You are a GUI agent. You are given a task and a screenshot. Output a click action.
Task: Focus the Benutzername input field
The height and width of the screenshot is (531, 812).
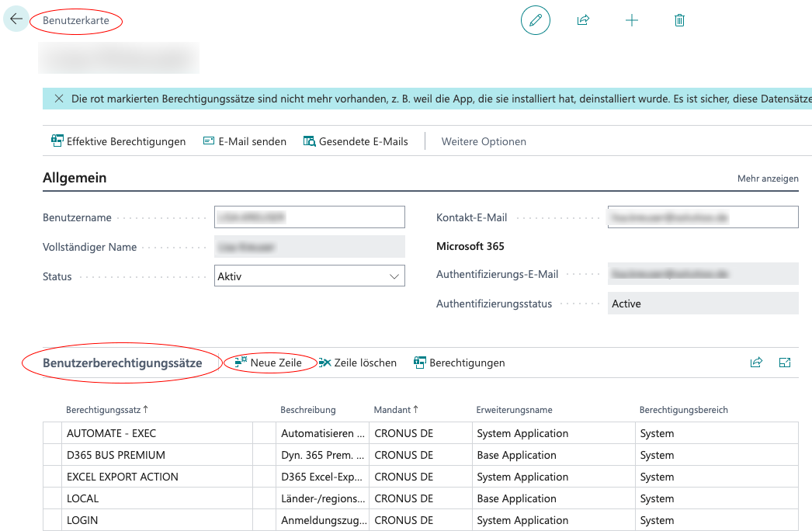click(x=310, y=217)
